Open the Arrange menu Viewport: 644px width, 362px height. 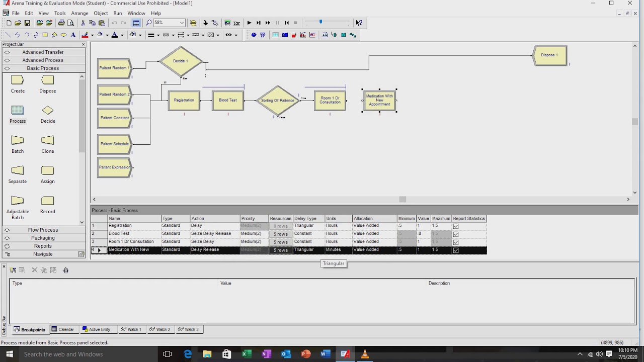pyautogui.click(x=79, y=13)
